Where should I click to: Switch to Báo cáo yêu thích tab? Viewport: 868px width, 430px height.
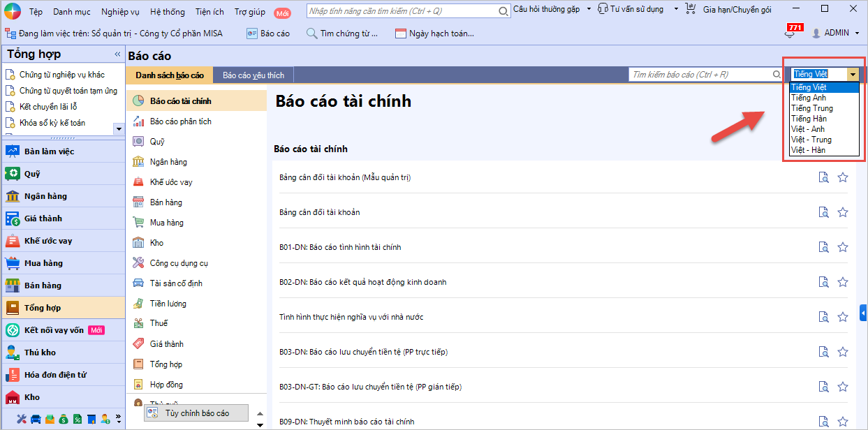[x=253, y=75]
